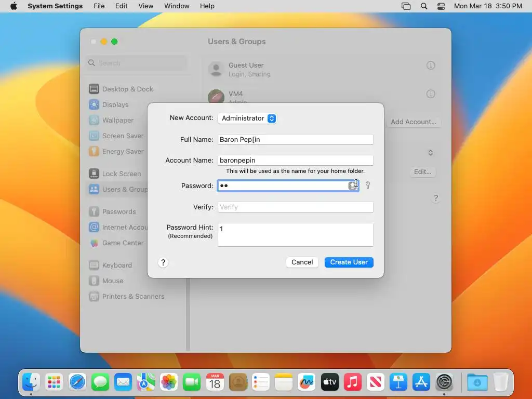Open Launchpad from the Dock
532x399 pixels.
54,382
